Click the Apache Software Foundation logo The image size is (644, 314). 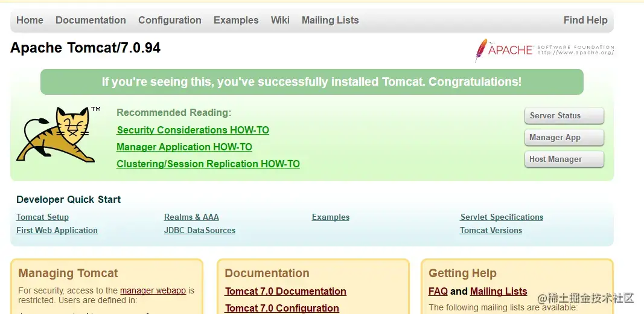point(544,50)
